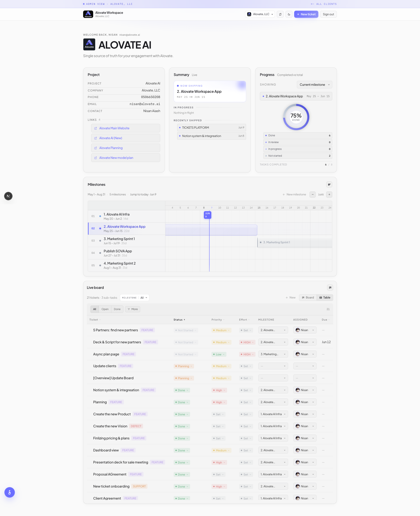
Task: Click New in Live board header
Action: click(x=290, y=297)
